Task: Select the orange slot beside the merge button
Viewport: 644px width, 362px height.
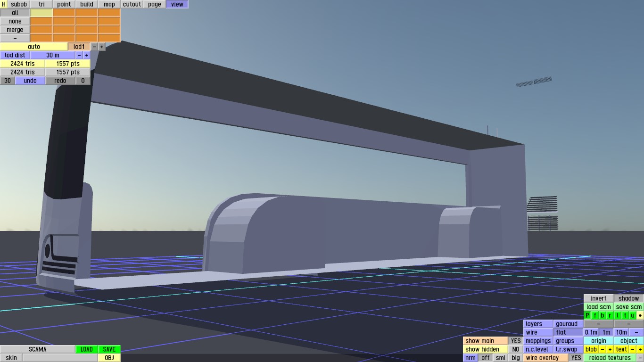Action: [41, 30]
